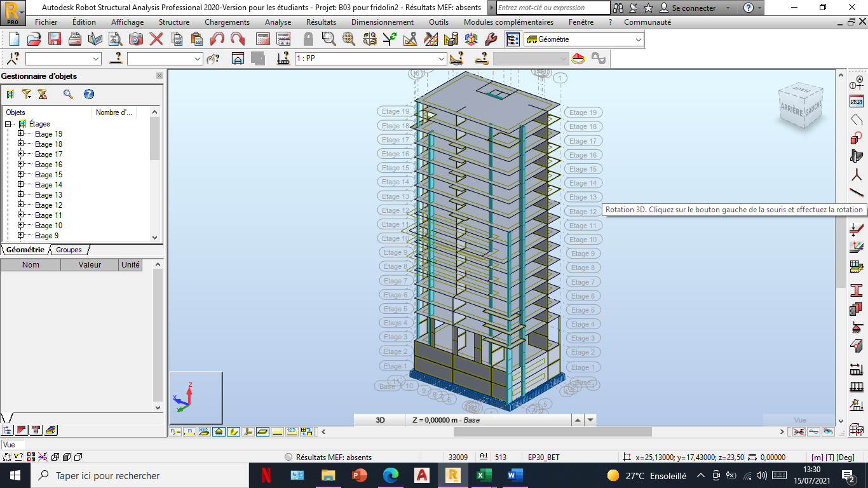The width and height of the screenshot is (868, 488).
Task: Click the Undo arrow icon
Action: pyautogui.click(x=217, y=39)
